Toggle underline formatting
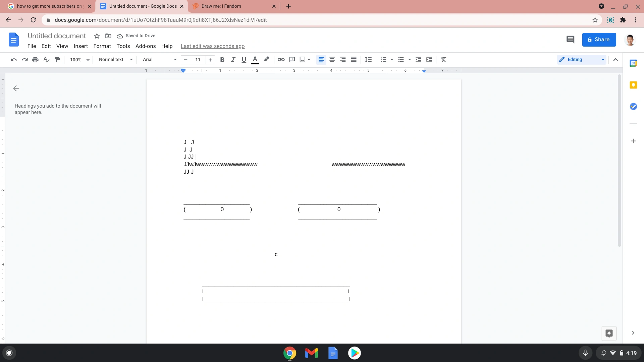This screenshot has width=644, height=362. (x=244, y=60)
